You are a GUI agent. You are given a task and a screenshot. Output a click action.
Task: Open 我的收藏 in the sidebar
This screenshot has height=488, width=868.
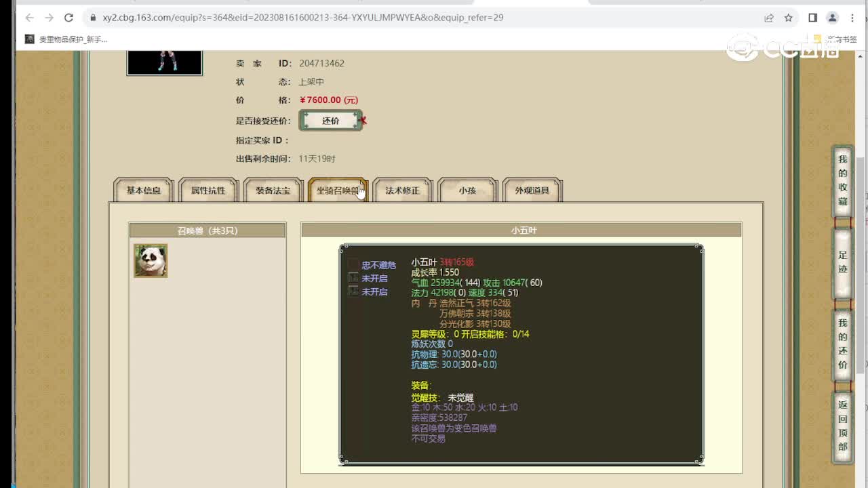842,180
